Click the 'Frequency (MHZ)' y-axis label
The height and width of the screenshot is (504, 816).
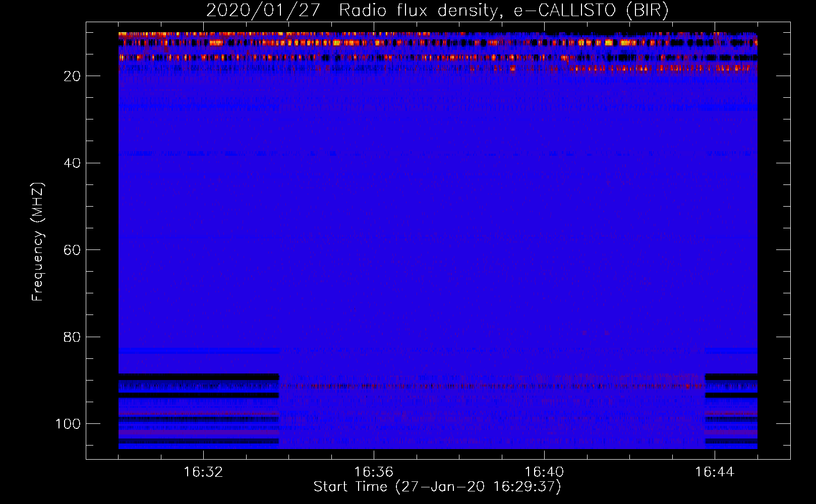point(38,241)
